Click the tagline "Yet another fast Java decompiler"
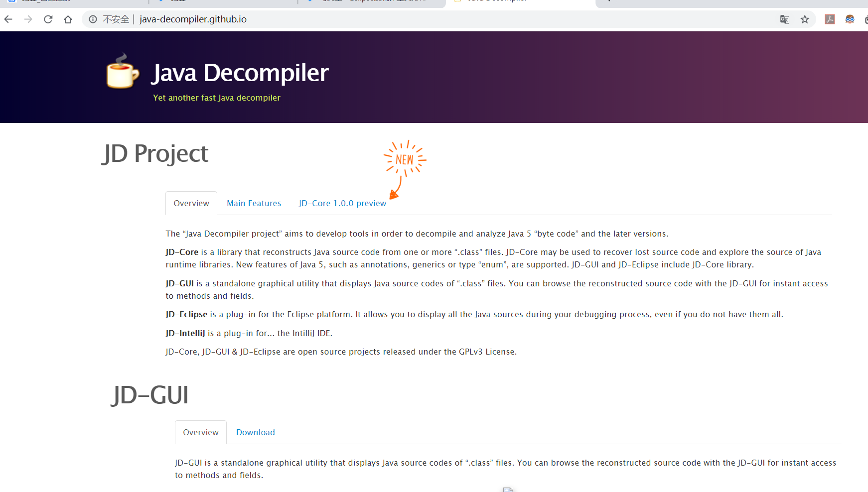 217,98
